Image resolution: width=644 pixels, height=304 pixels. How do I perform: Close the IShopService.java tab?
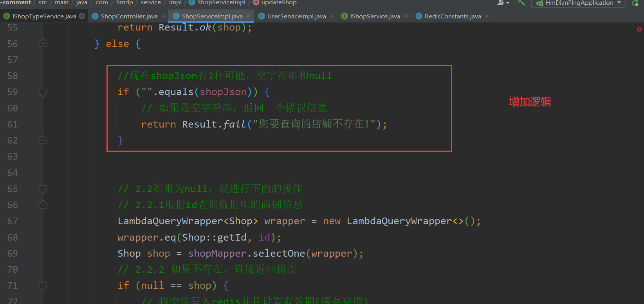(x=406, y=16)
